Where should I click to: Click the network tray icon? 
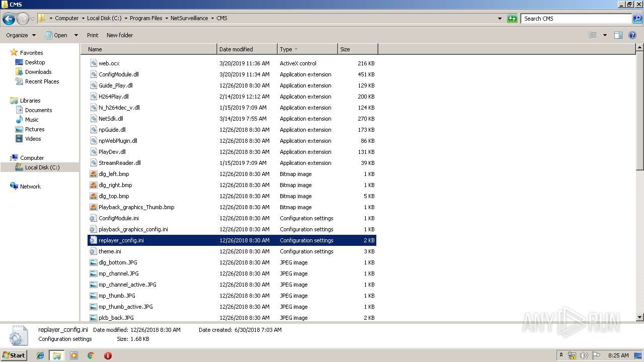click(x=572, y=355)
